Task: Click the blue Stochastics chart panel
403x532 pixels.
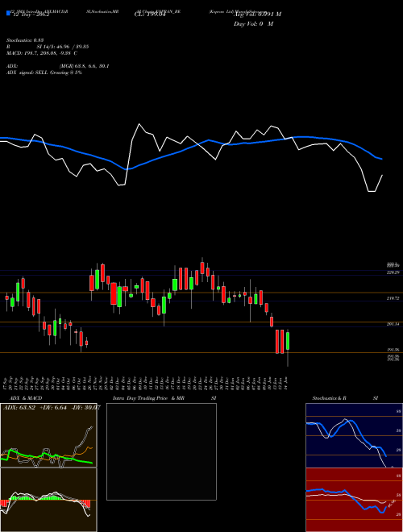Action: [354, 435]
